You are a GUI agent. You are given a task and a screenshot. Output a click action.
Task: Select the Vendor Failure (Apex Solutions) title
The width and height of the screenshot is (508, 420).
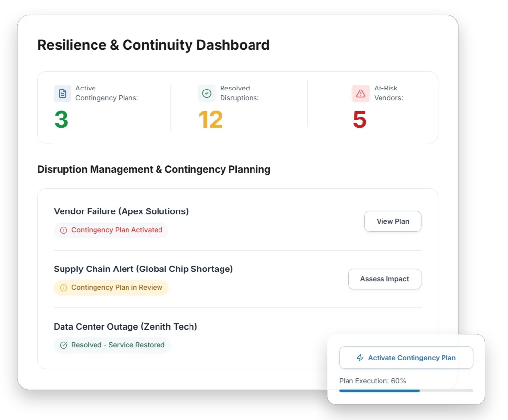coord(121,211)
